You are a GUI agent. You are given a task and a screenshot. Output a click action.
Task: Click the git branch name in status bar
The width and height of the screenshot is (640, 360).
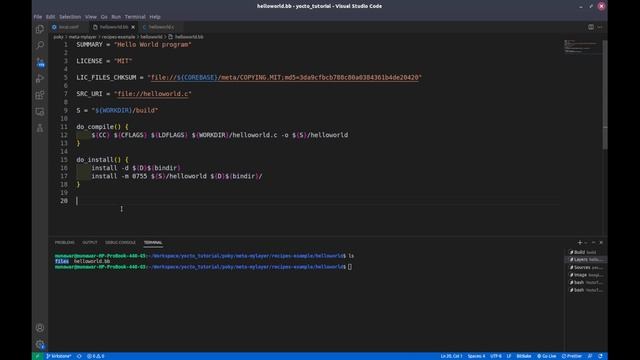(x=59, y=356)
